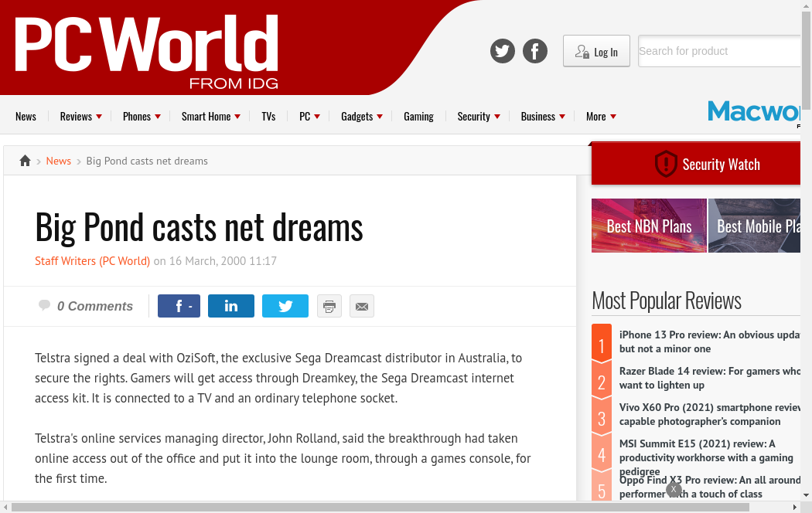This screenshot has height=513, width=812.
Task: Expand the Phones navigation dropdown
Action: click(x=142, y=117)
